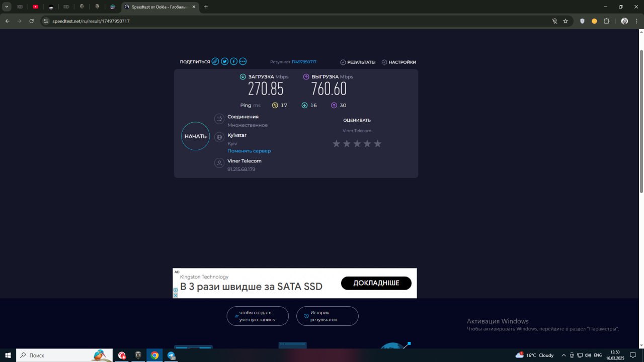
Task: Rate provider three stars
Action: tap(357, 144)
